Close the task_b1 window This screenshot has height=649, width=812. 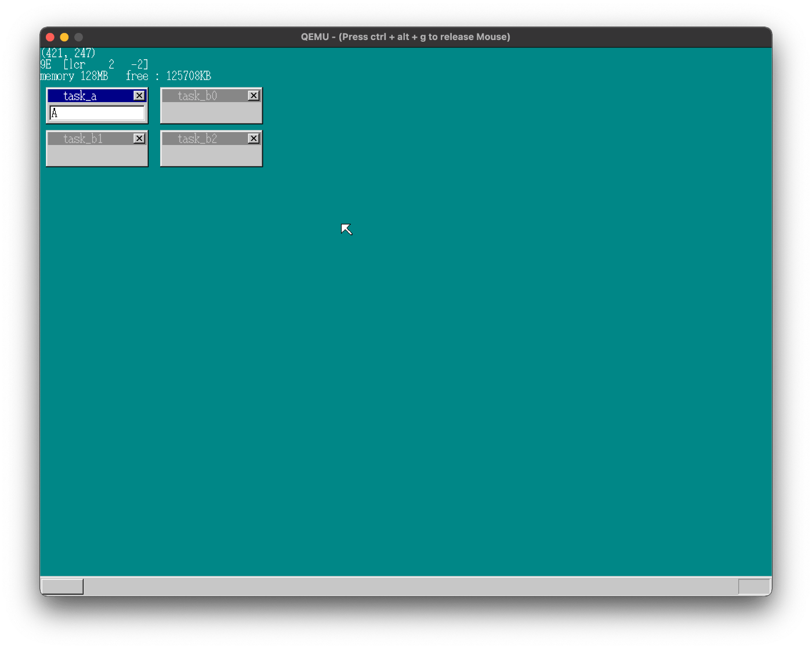tap(139, 139)
